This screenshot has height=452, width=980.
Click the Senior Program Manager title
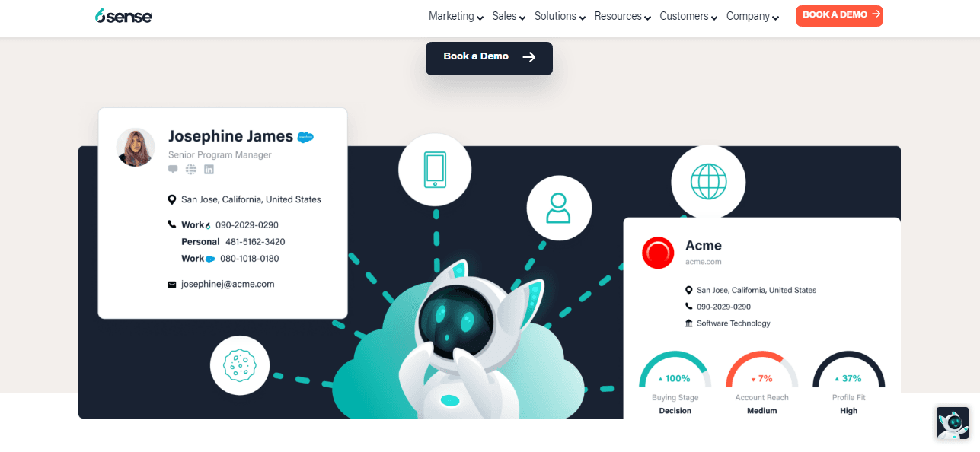pos(220,154)
